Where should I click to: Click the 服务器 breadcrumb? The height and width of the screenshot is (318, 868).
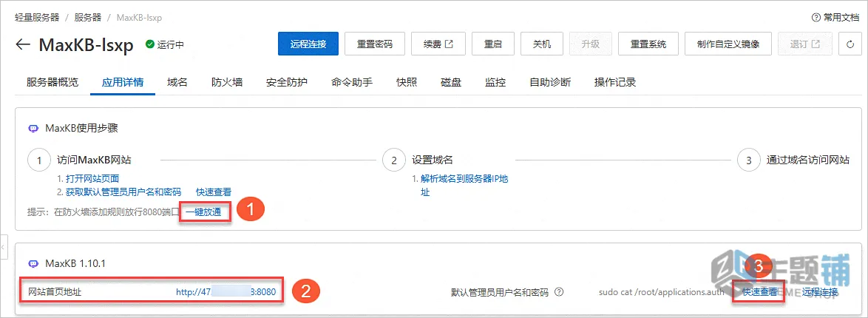tap(88, 18)
